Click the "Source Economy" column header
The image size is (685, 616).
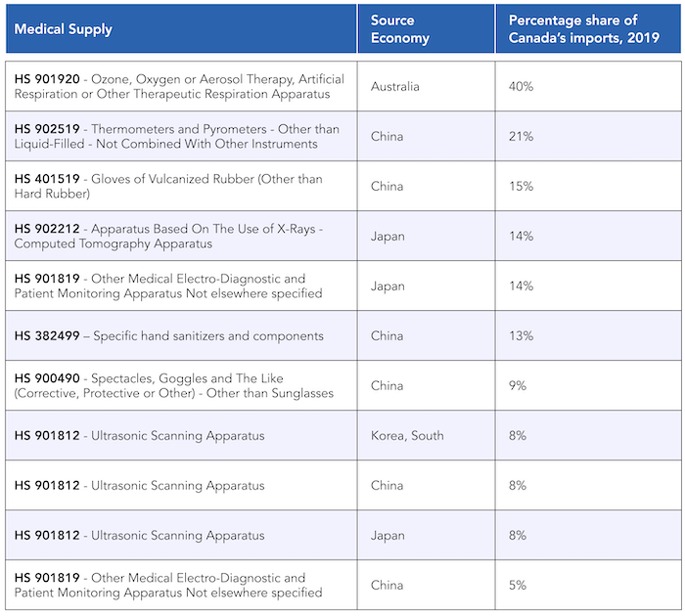399,29
